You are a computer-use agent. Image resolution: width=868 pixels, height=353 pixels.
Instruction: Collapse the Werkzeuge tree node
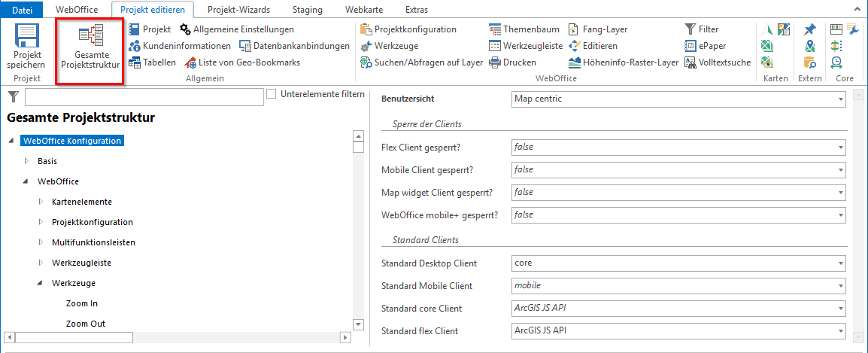tap(41, 283)
